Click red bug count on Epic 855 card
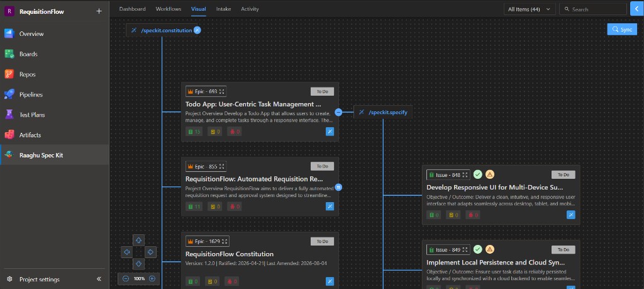This screenshot has height=289, width=644. pyautogui.click(x=234, y=207)
